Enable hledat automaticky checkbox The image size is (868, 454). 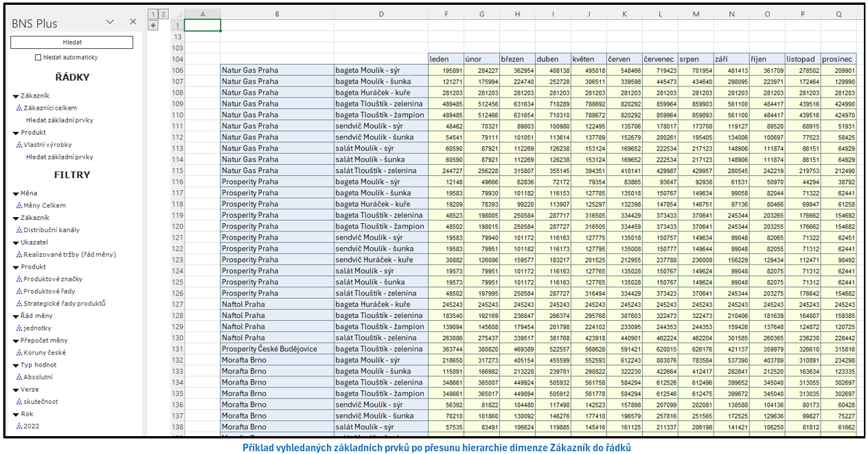(38, 58)
